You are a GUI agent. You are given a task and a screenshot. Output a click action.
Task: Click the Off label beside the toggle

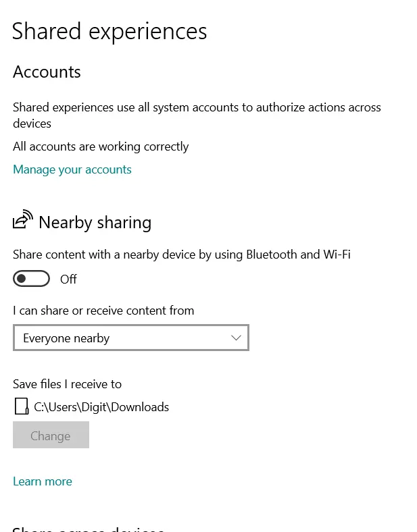point(68,280)
